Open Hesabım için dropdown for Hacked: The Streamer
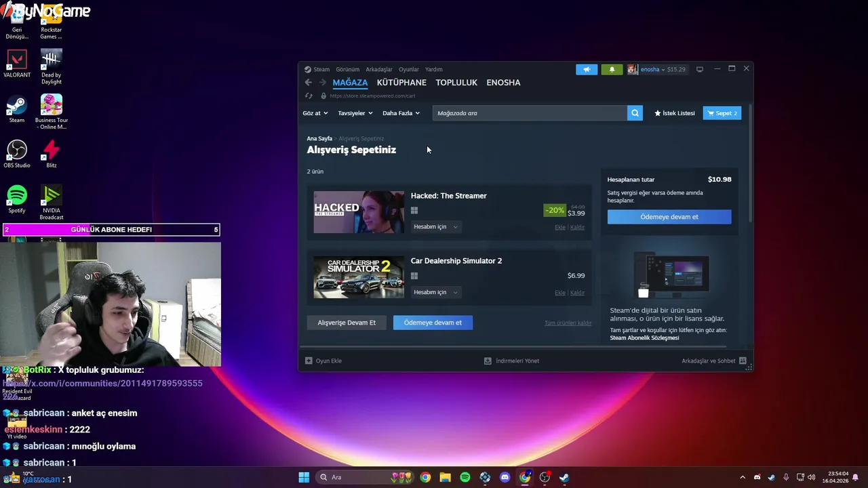 (x=436, y=226)
